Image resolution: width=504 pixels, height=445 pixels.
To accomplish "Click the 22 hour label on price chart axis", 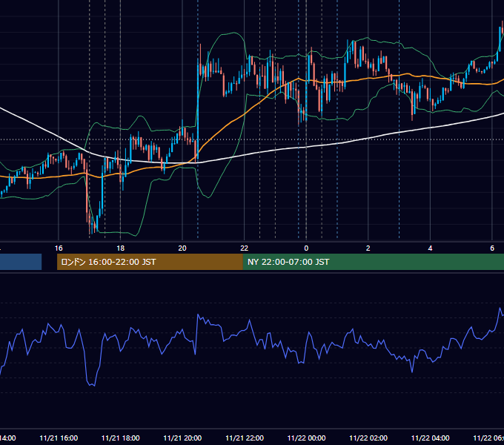I will [x=245, y=248].
